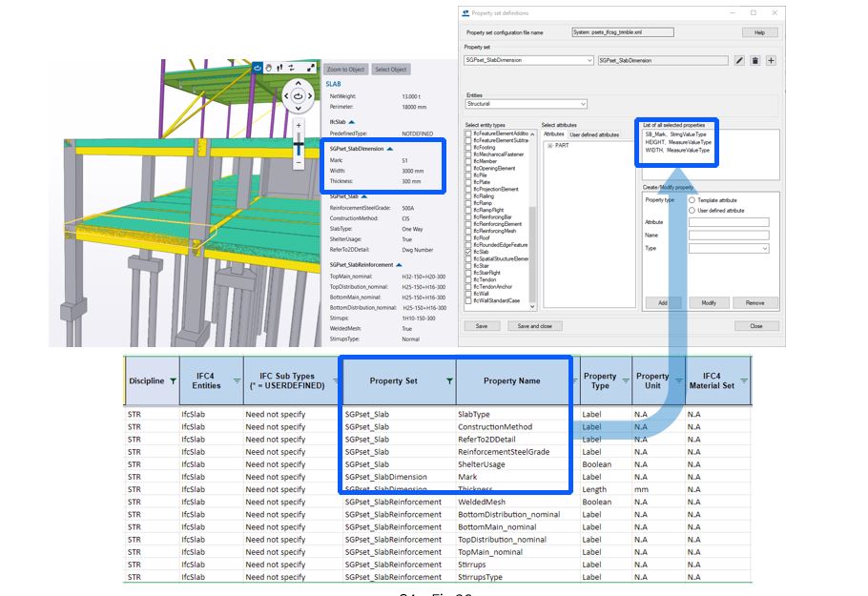Select the User defined attribute radio button

[692, 211]
